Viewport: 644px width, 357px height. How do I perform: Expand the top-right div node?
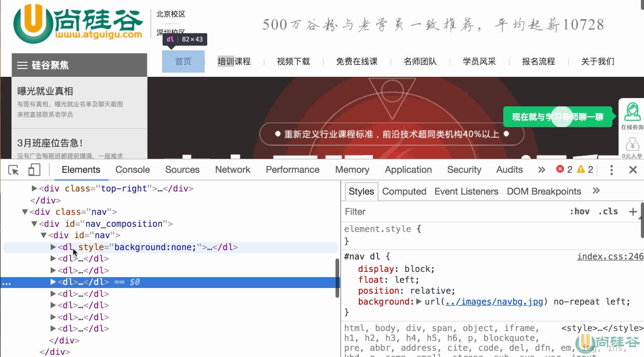point(35,188)
